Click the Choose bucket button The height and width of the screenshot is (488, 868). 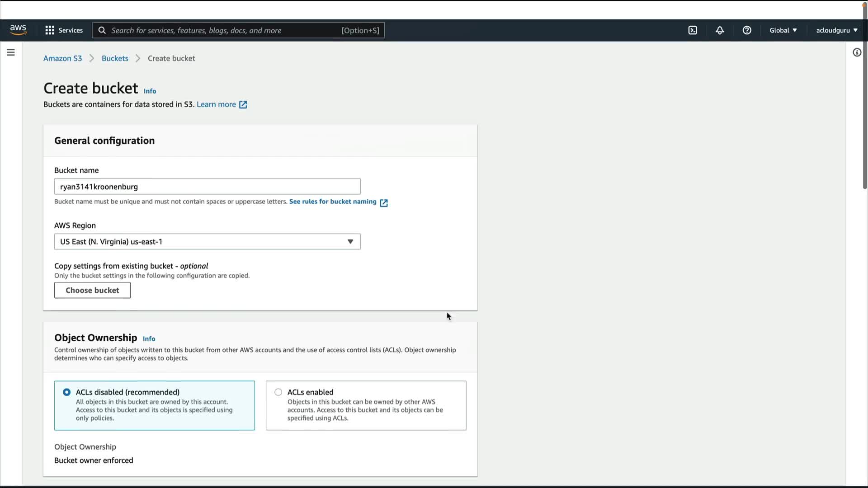point(92,290)
